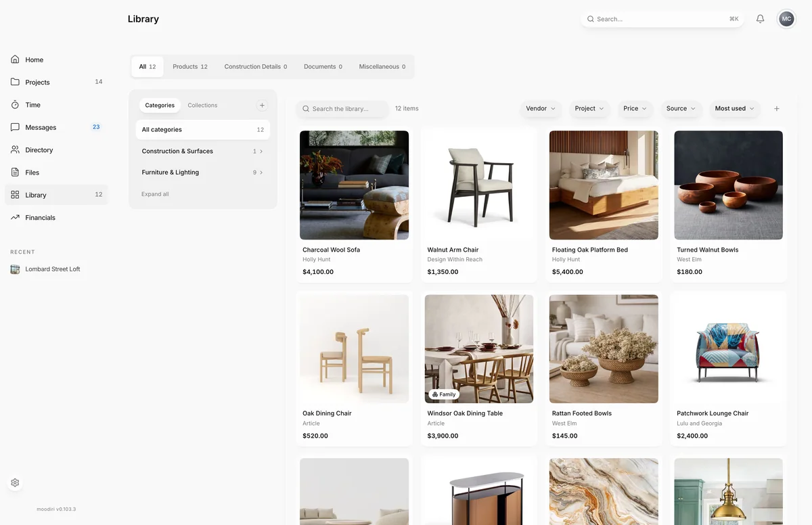This screenshot has width=812, height=525.
Task: Open the Charcoal Wool Sofa thumbnail
Action: tap(354, 185)
